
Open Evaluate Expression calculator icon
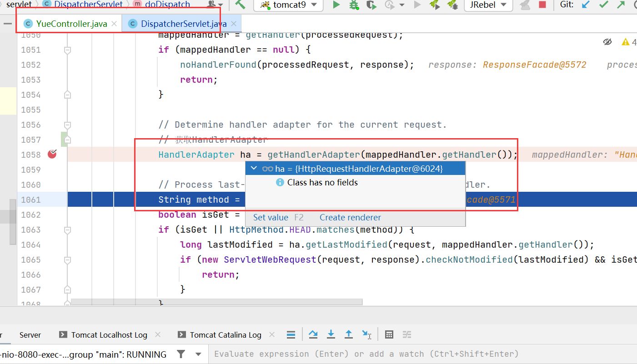(x=389, y=335)
